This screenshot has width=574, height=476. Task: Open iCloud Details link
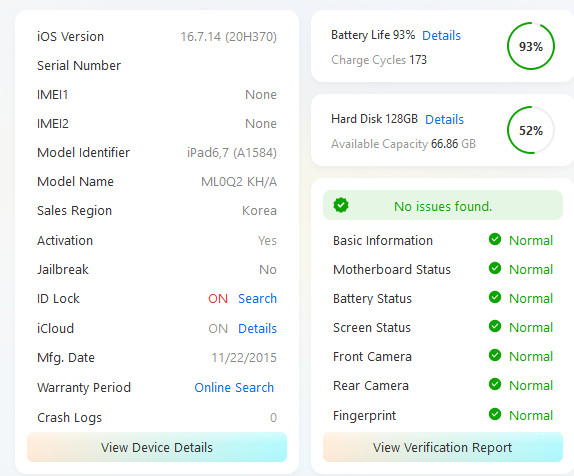(257, 328)
